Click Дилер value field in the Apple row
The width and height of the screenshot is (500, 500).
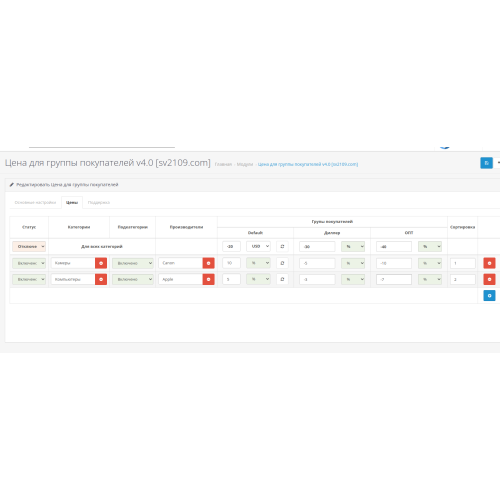point(317,279)
